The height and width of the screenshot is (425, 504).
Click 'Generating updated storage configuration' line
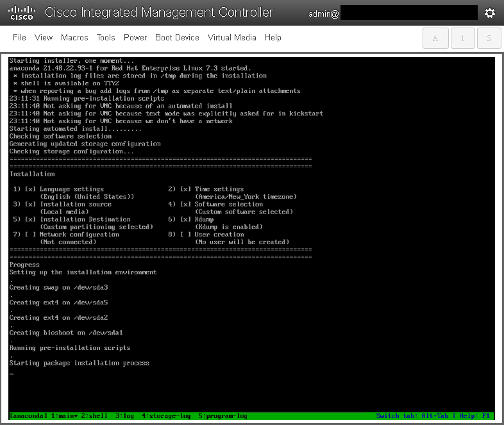(85, 144)
